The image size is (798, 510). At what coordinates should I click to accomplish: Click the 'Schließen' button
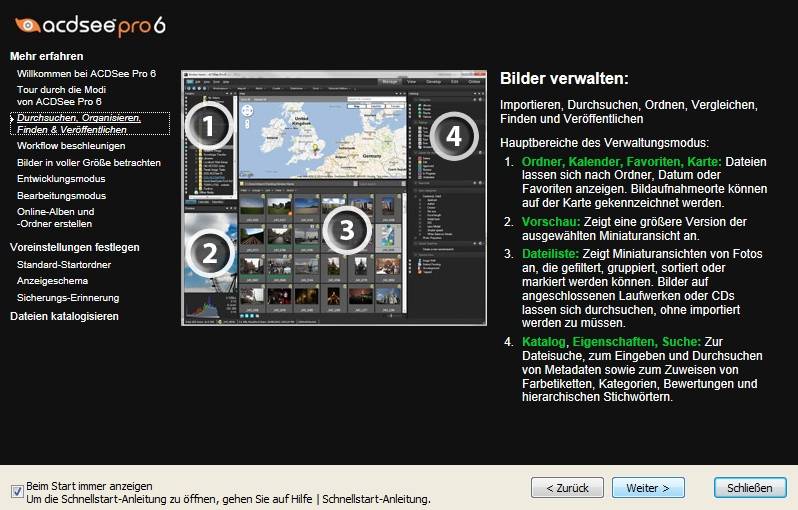750,488
